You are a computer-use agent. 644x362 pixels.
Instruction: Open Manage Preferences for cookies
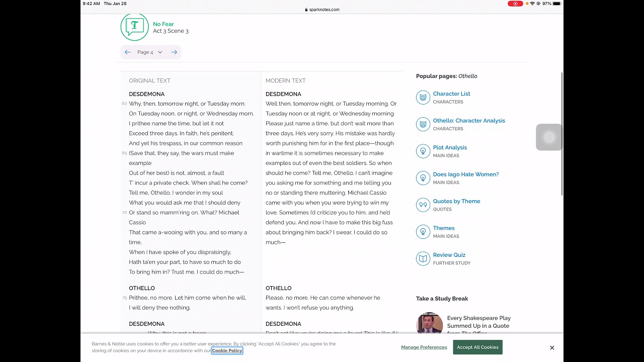coord(424,347)
